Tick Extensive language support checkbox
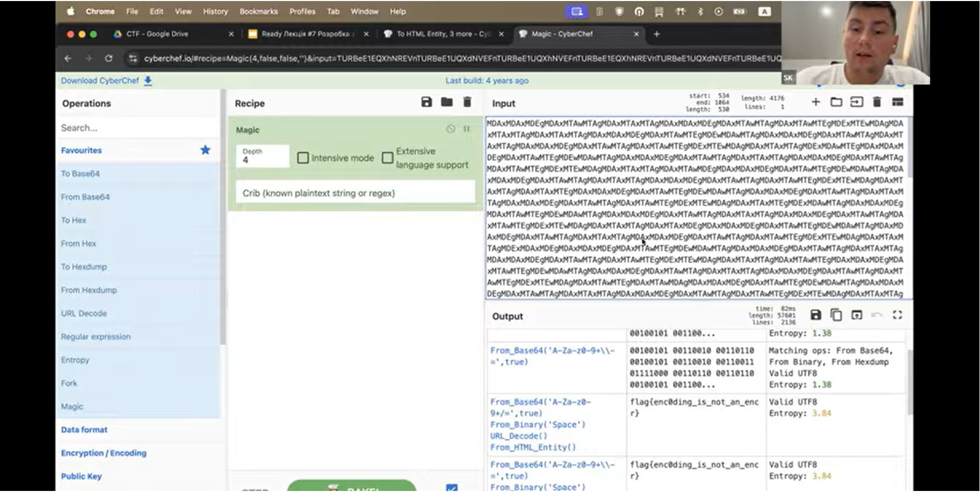The width and height of the screenshot is (980, 492). pos(387,158)
